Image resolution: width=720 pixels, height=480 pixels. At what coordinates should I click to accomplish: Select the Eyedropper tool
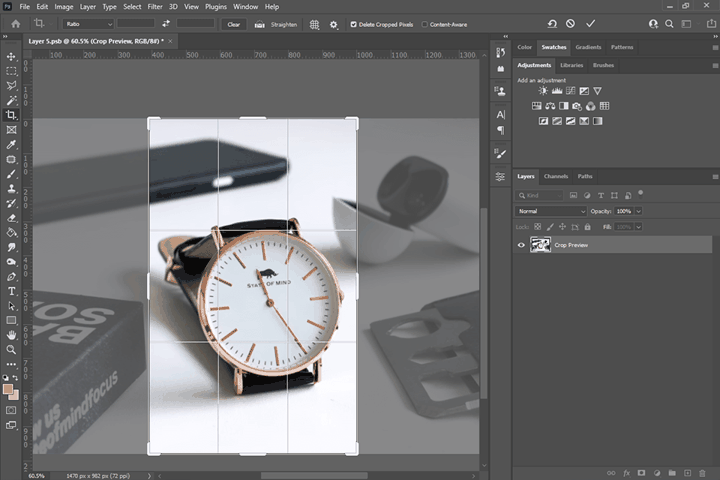(11, 145)
